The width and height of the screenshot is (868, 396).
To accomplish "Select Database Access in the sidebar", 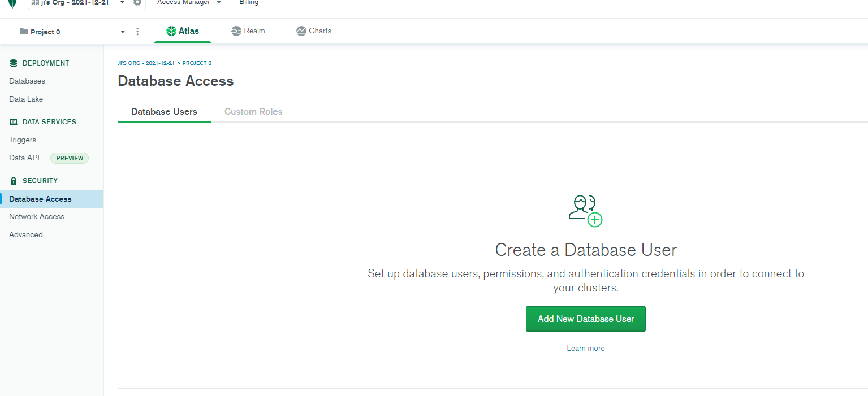I will (x=51, y=199).
